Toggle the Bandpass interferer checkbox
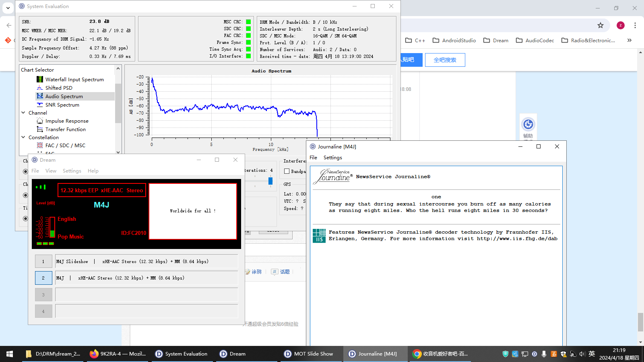 coord(287,171)
